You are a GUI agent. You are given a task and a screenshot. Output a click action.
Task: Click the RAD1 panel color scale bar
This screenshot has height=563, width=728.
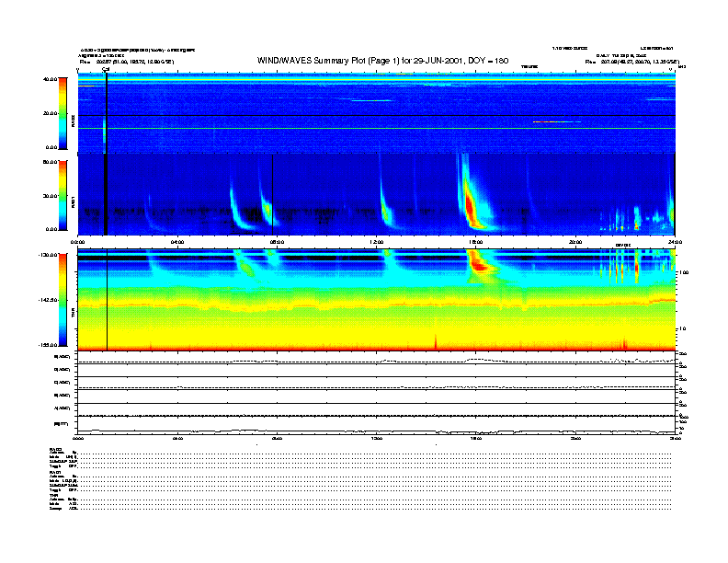[63, 195]
